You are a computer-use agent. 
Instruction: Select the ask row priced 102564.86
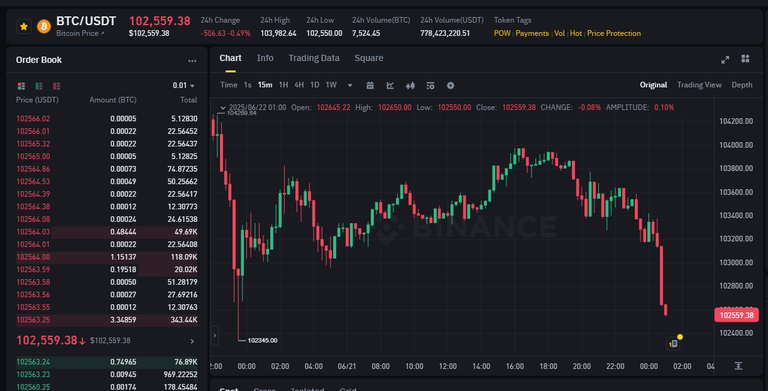tap(107, 169)
